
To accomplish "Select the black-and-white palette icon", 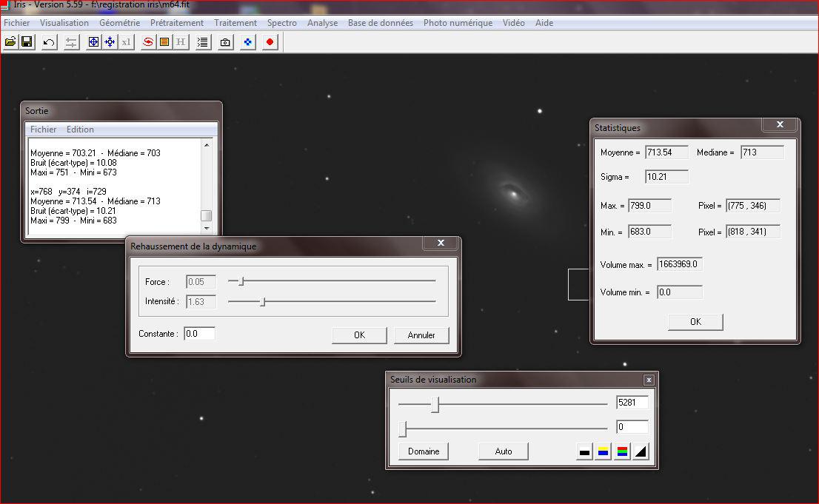I will pos(584,451).
